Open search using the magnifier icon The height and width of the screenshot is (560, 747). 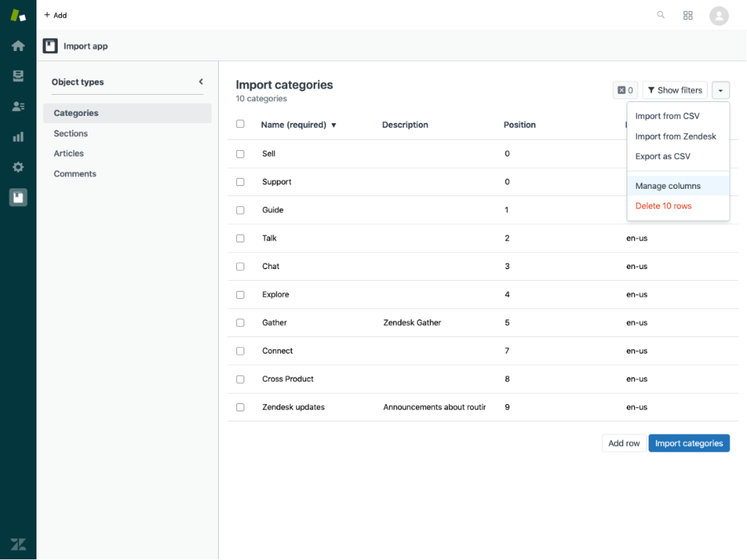(x=660, y=15)
